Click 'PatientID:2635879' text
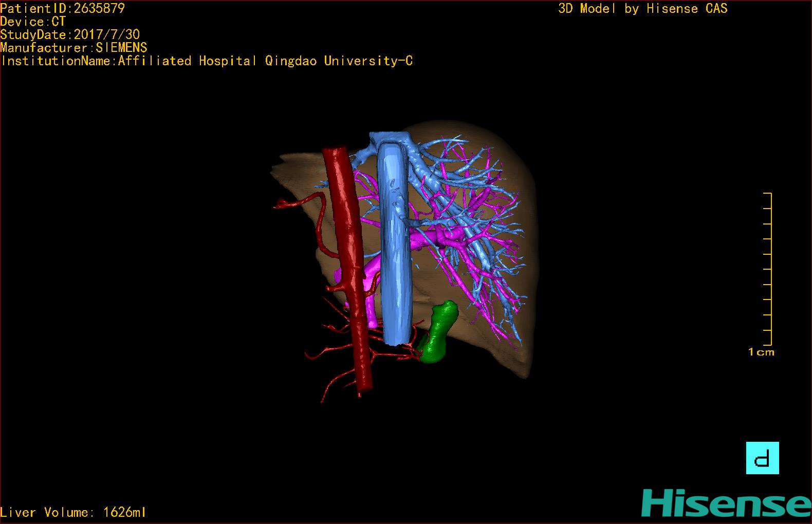Image resolution: width=812 pixels, height=524 pixels. click(x=62, y=8)
